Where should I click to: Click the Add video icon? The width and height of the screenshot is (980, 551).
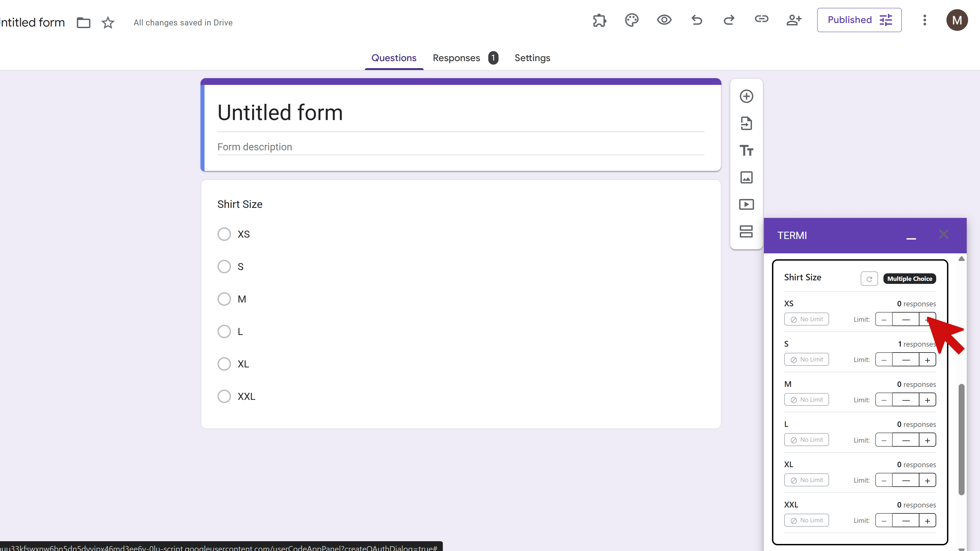pyautogui.click(x=746, y=205)
